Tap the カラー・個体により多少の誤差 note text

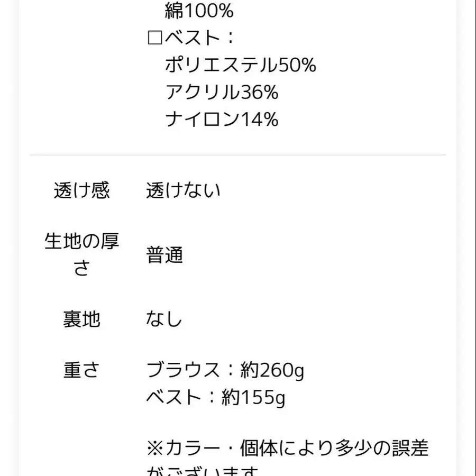click(297, 449)
